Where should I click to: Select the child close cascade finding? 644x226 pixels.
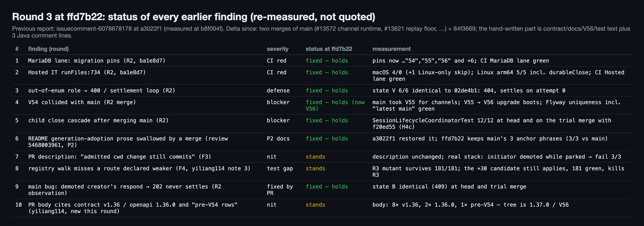(98, 120)
